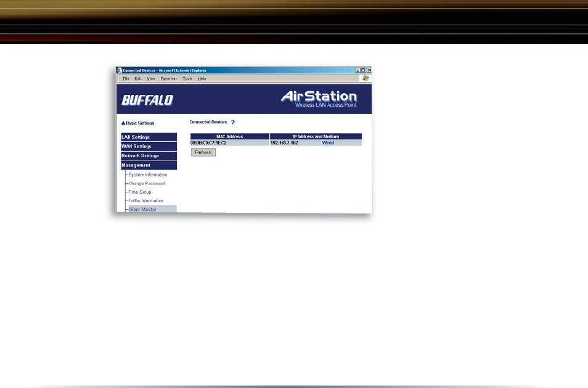Screen dimensions: 588x388
Task: Collapse the Management section
Action: click(x=149, y=165)
